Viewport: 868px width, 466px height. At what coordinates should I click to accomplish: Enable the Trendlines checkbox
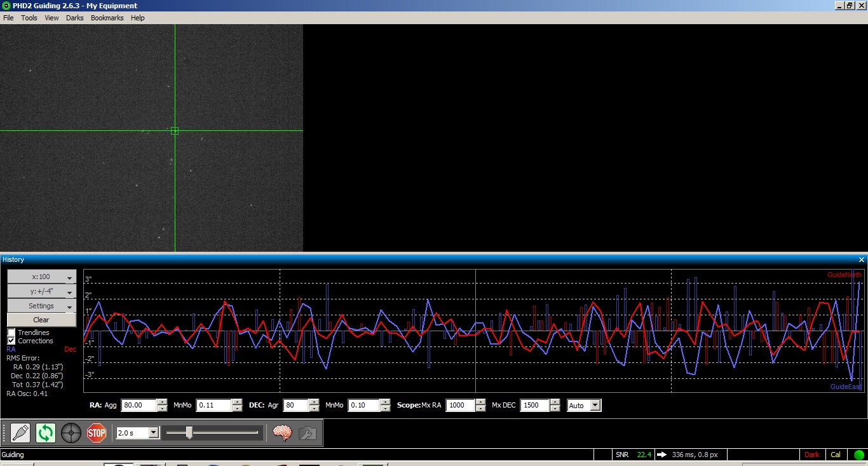11,332
